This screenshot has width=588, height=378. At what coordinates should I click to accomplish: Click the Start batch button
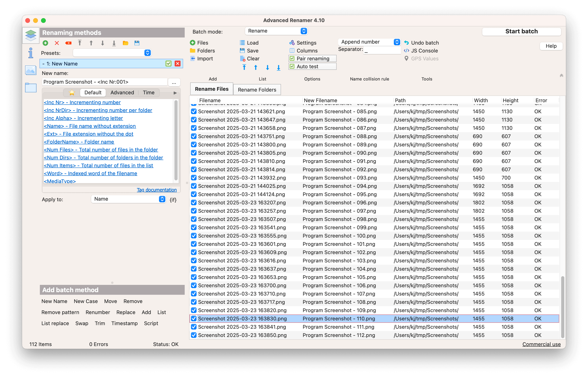pos(522,31)
